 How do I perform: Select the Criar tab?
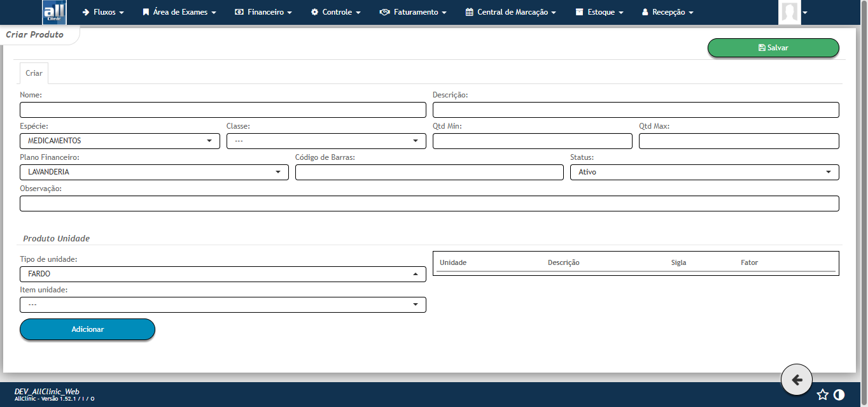coord(33,73)
